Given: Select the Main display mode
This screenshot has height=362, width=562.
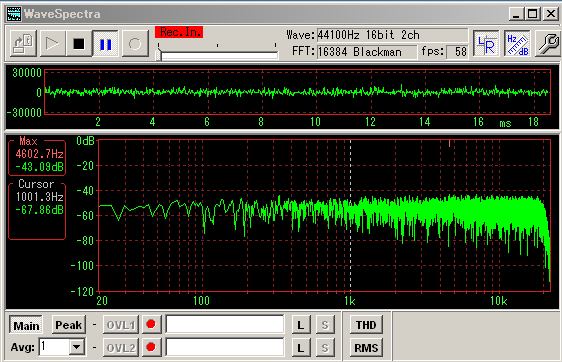Looking at the screenshot, I should tap(26, 325).
